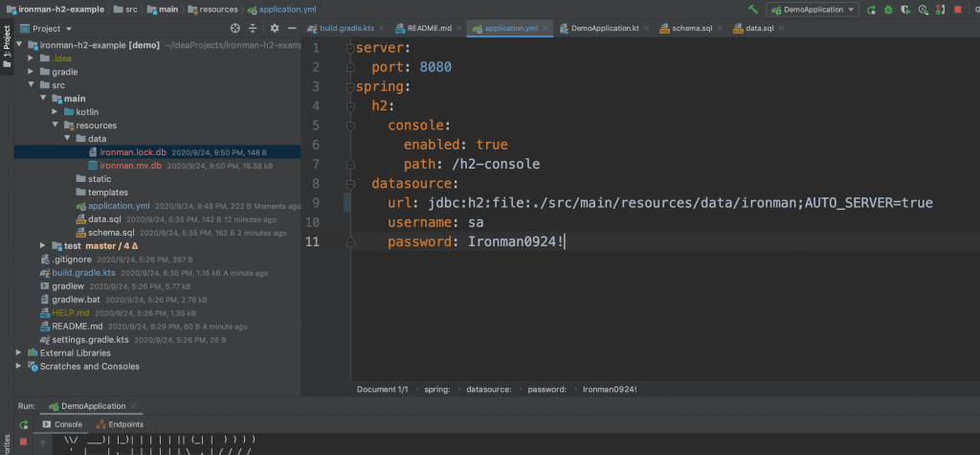Screen dimensions: 980x455
Task: Select the gradlew file
Action: (68, 286)
